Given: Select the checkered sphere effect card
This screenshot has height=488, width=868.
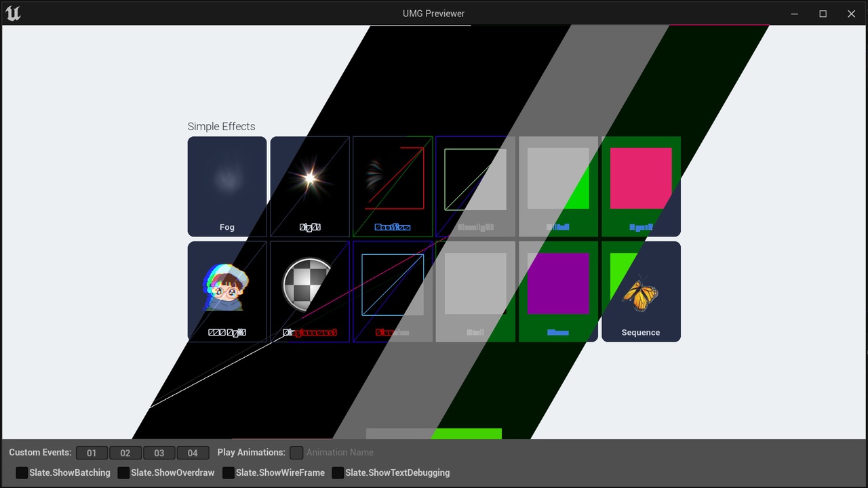Looking at the screenshot, I should (x=310, y=291).
